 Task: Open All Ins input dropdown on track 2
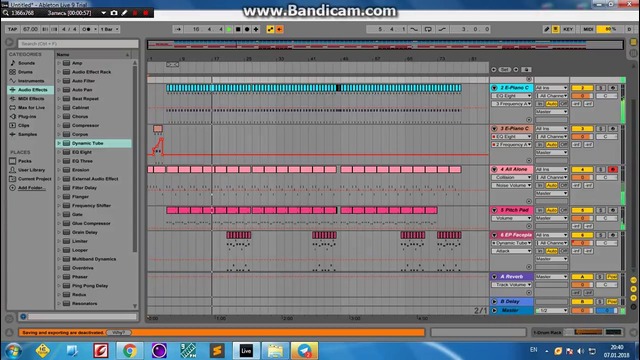551,88
